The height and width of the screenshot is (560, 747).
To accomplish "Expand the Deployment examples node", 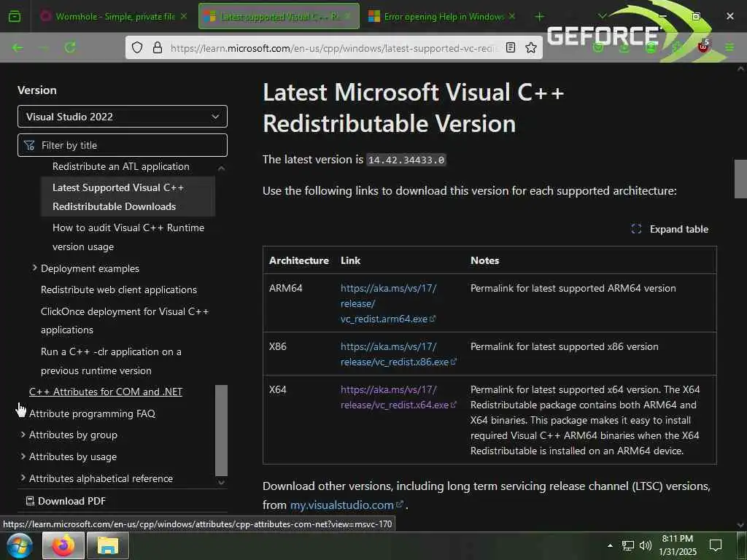I will [x=34, y=268].
